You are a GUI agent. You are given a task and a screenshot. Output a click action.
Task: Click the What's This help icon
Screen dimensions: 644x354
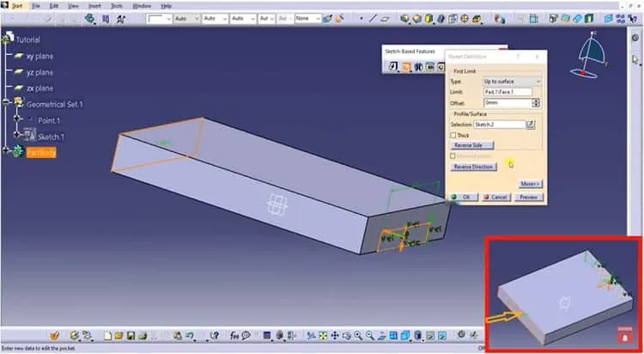tap(214, 336)
